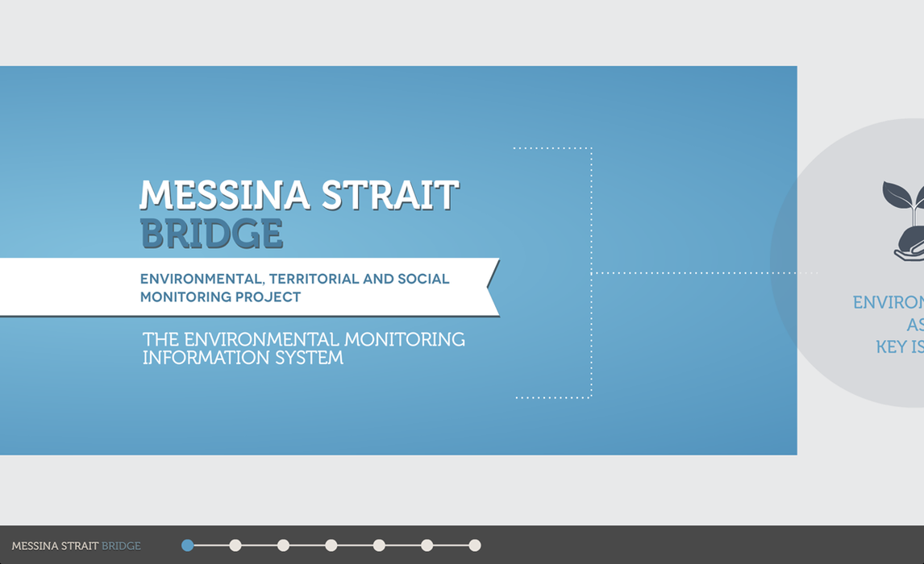The height and width of the screenshot is (564, 924).
Task: Navigate to the fifth timeline dot
Action: pyautogui.click(x=379, y=545)
